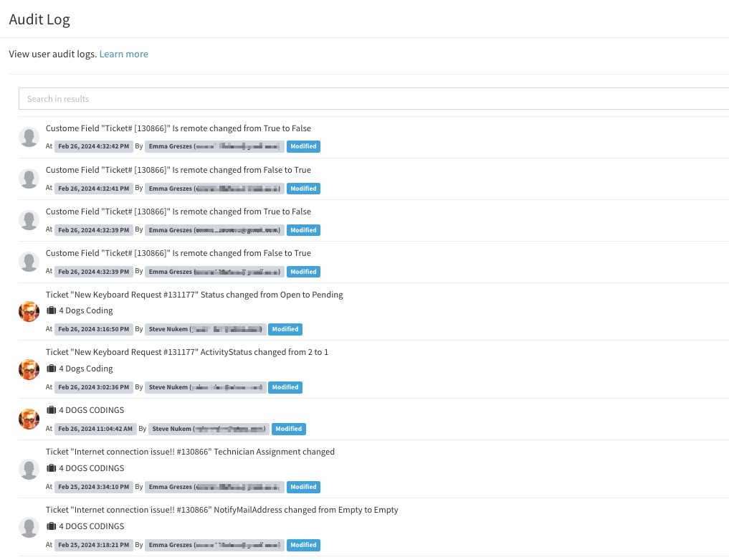Click Steve Nukem avatar for 3:02:36 PM entry
The height and width of the screenshot is (560, 729).
point(29,369)
